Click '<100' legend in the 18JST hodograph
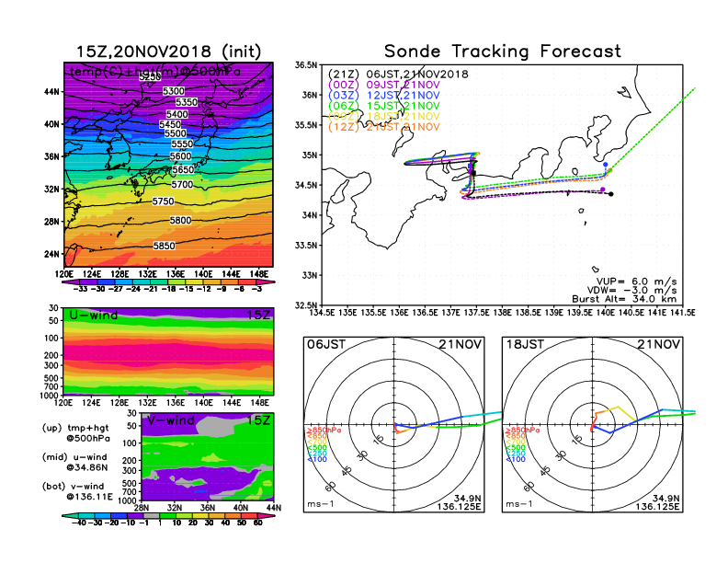728x563 pixels. point(516,459)
